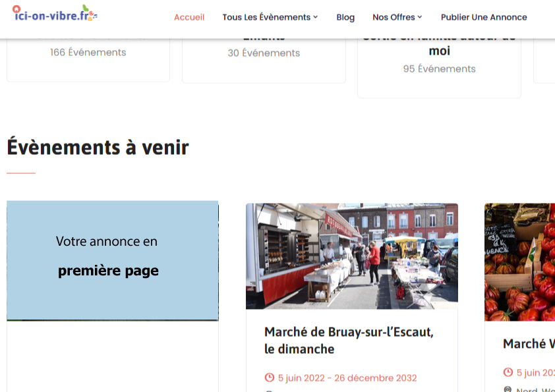Click the location pin icon beside Nord
This screenshot has height=392, width=555.
click(x=508, y=389)
